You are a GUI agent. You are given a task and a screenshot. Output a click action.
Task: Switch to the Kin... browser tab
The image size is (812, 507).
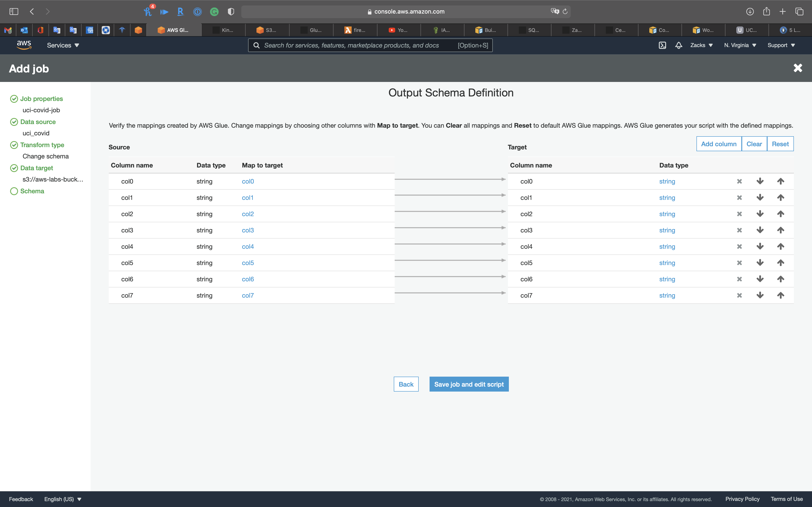coord(223,30)
